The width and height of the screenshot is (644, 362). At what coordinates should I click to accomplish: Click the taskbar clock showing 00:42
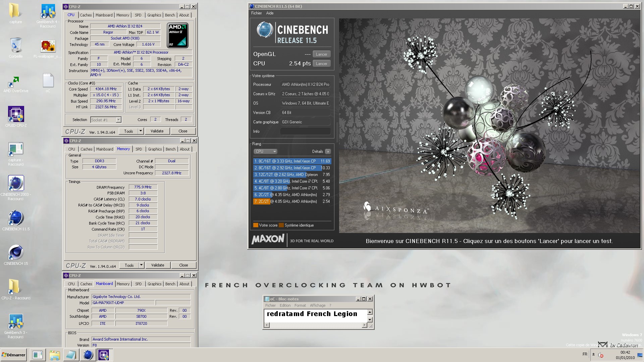pos(625,352)
